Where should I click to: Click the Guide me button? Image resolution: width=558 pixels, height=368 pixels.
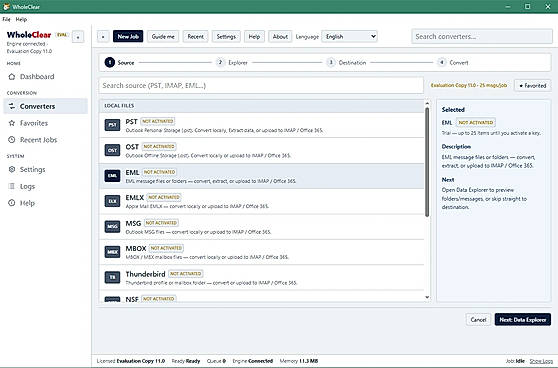(163, 36)
